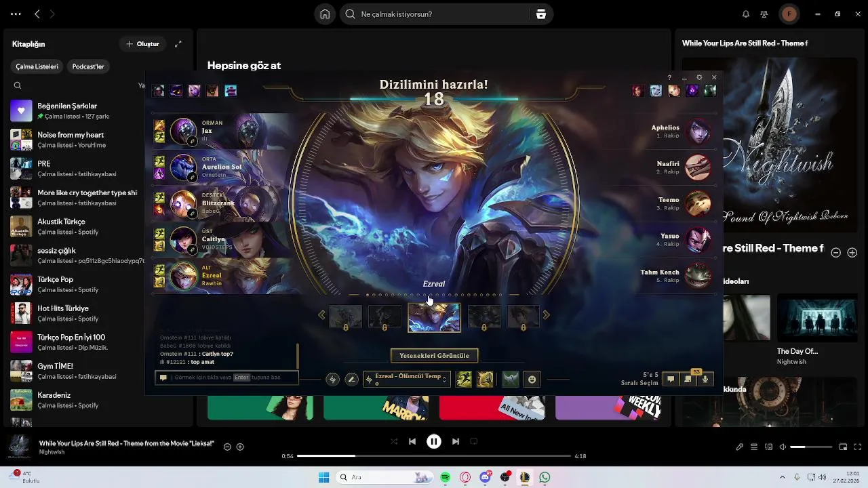Go to Spotify home
This screenshot has width=868, height=488.
pos(325,14)
